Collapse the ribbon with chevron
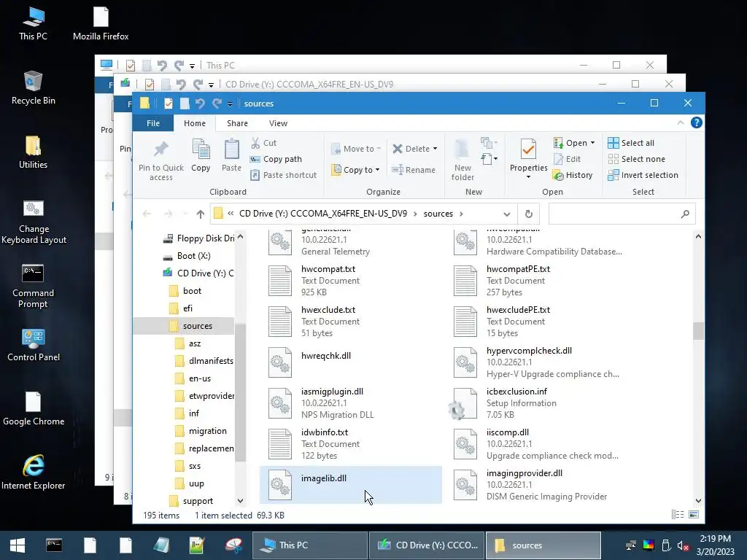This screenshot has width=747, height=560. [x=681, y=122]
